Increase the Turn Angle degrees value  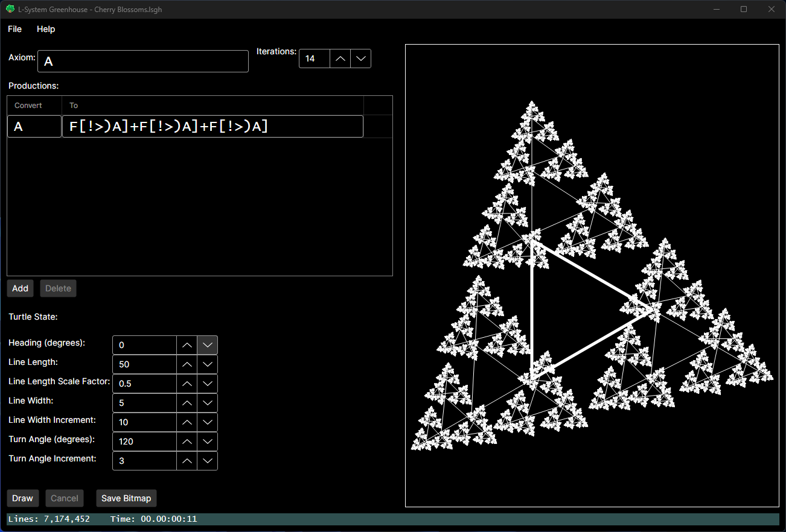point(187,442)
